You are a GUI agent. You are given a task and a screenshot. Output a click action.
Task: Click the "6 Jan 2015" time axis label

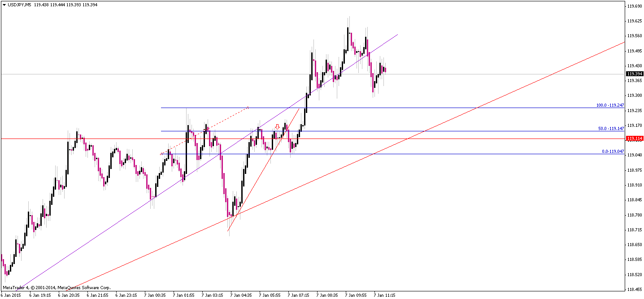(x=10, y=295)
